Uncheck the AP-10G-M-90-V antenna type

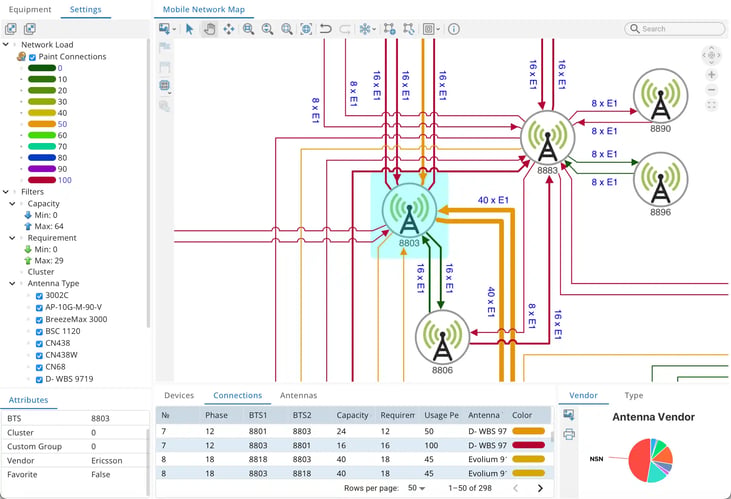pos(39,308)
